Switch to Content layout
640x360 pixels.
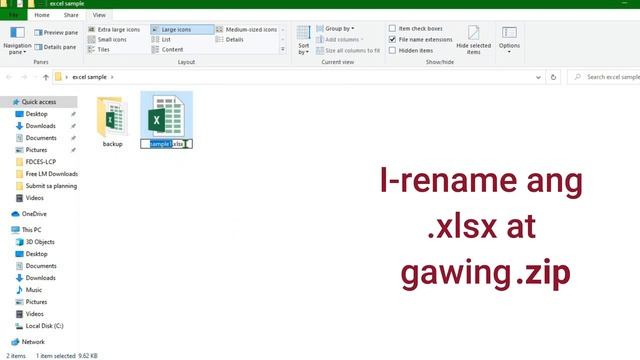tap(167, 49)
